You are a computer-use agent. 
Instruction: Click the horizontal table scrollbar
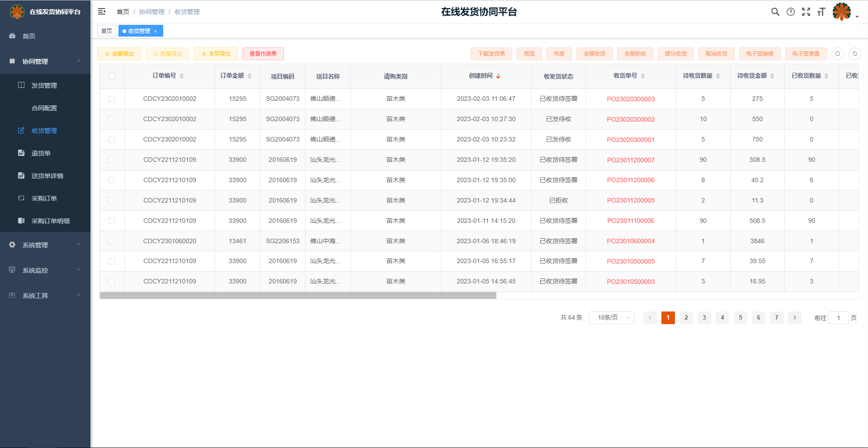point(297,296)
